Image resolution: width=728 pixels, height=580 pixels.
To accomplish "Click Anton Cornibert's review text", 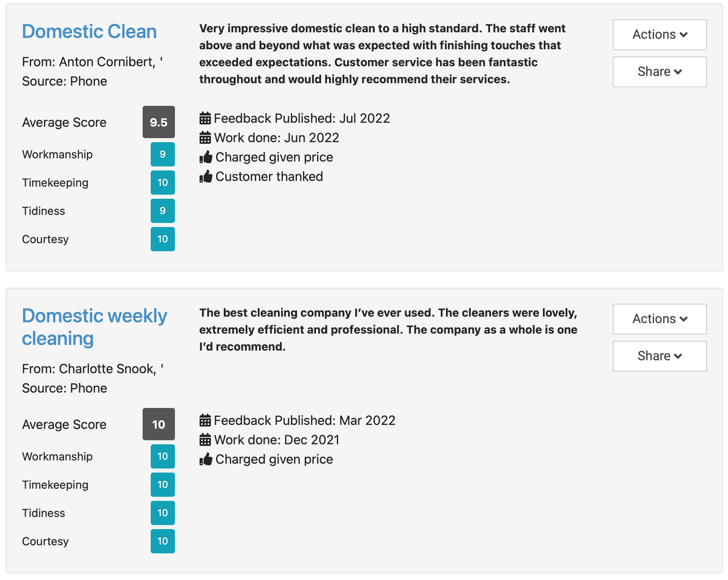I will pyautogui.click(x=382, y=54).
